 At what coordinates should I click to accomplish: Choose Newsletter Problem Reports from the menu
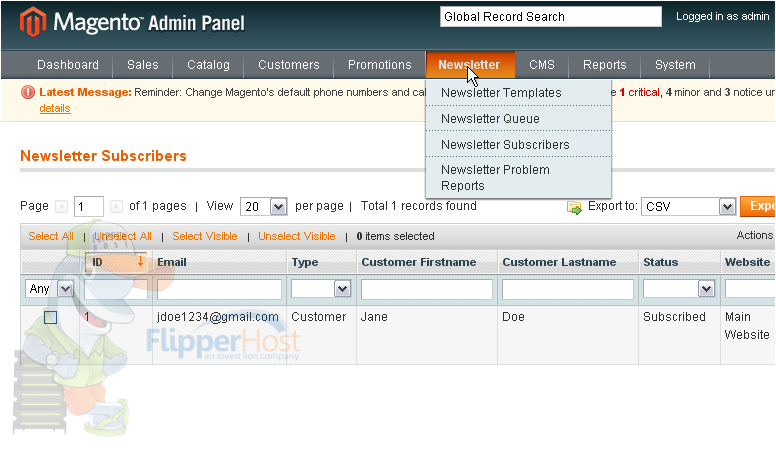(518, 177)
